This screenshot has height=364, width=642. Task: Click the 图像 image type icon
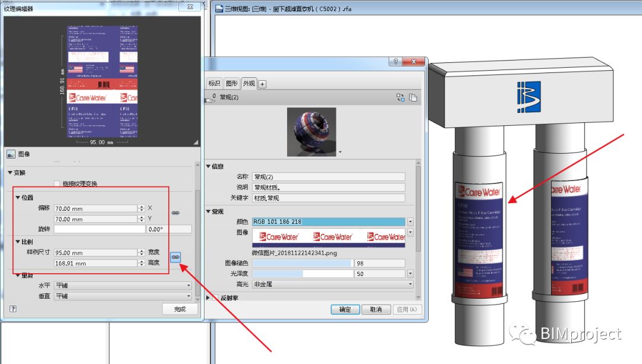[11, 154]
